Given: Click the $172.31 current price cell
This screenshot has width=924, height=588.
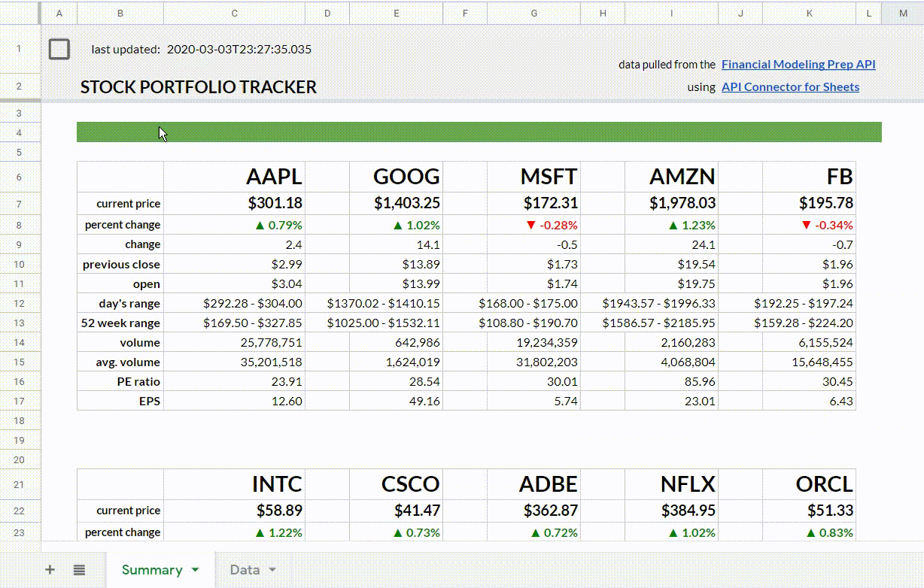Looking at the screenshot, I should coord(533,203).
